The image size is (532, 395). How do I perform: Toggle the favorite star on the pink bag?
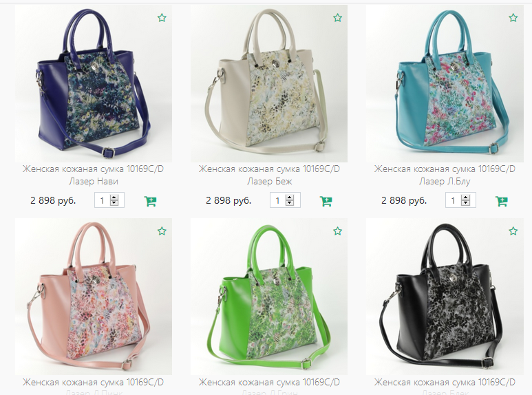click(162, 231)
